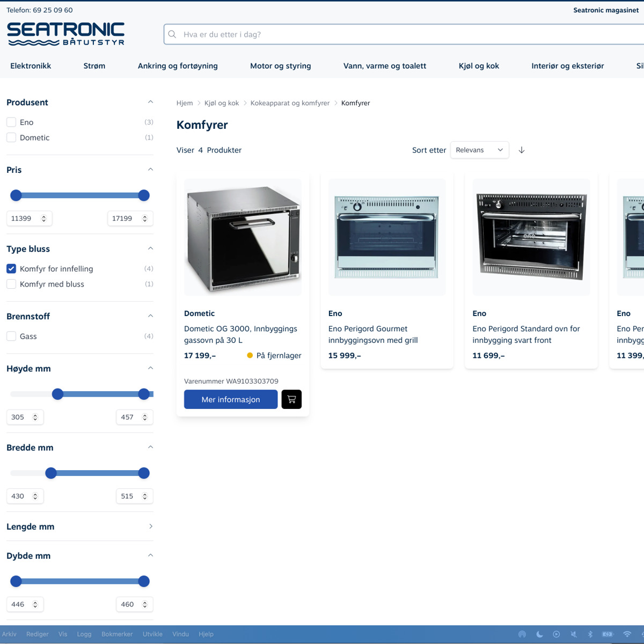Open Ankring og fortøyning menu
The image size is (644, 644).
click(178, 66)
